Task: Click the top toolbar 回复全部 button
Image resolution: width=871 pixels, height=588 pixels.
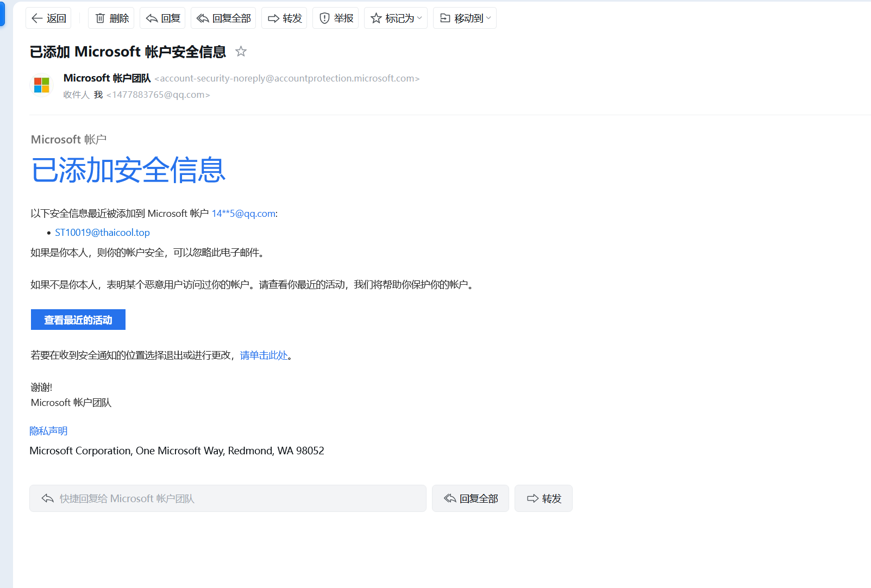Action: pyautogui.click(x=223, y=18)
